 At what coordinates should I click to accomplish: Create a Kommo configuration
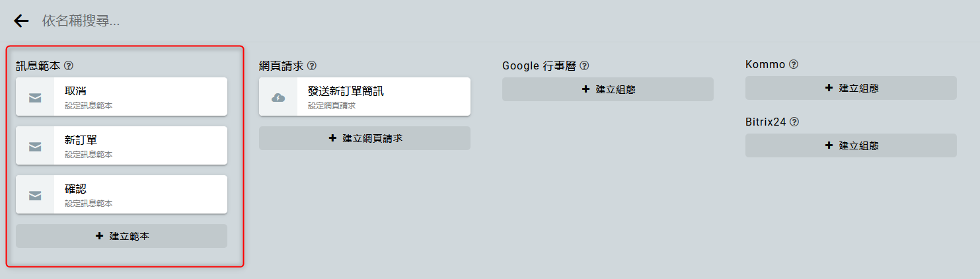pos(850,88)
